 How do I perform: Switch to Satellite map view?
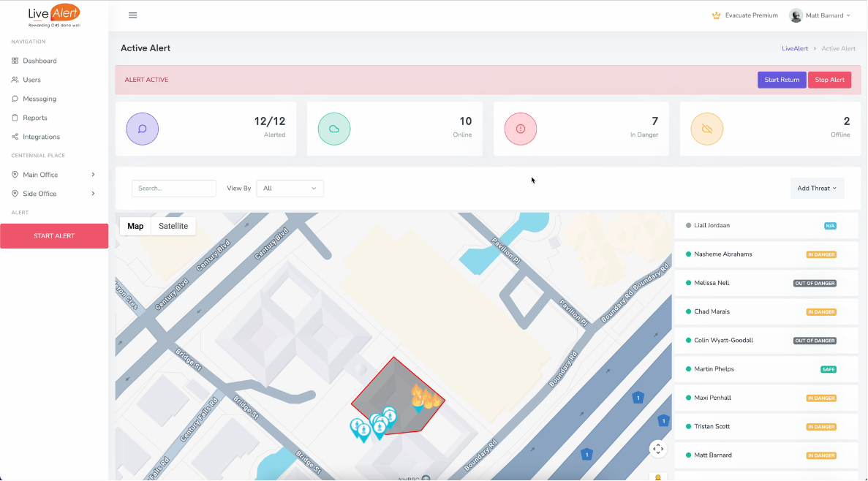click(x=173, y=226)
